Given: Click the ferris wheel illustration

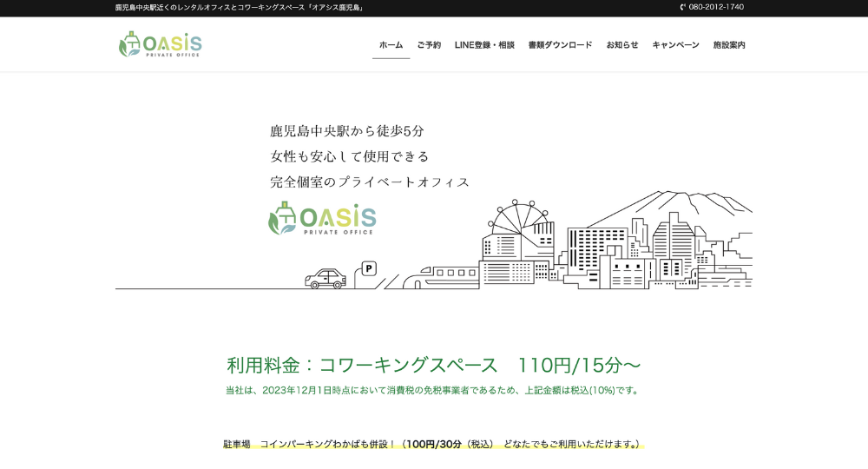Looking at the screenshot, I should 519,219.
